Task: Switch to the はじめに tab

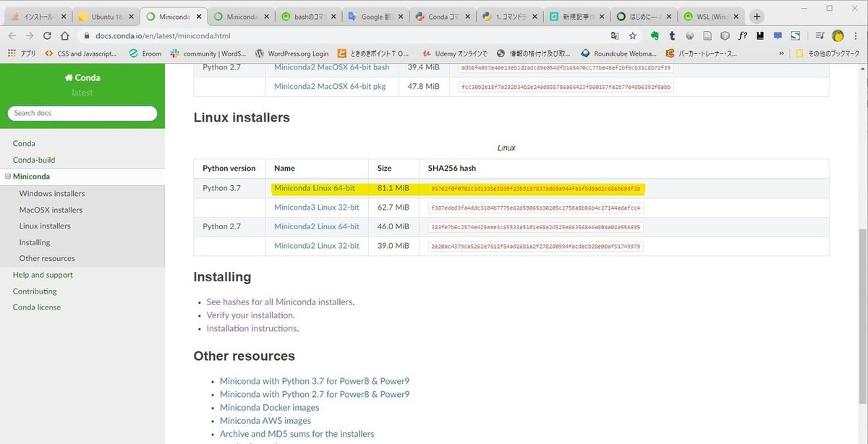Action: [x=645, y=16]
